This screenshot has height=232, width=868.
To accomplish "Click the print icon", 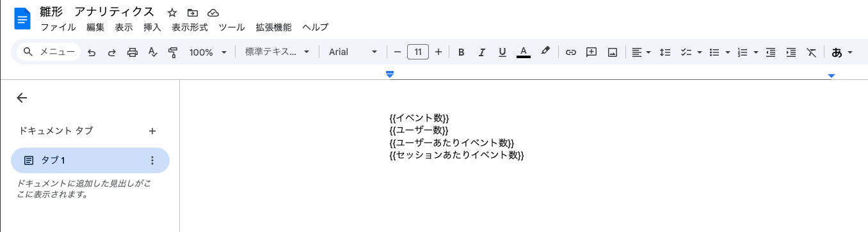I will point(133,52).
